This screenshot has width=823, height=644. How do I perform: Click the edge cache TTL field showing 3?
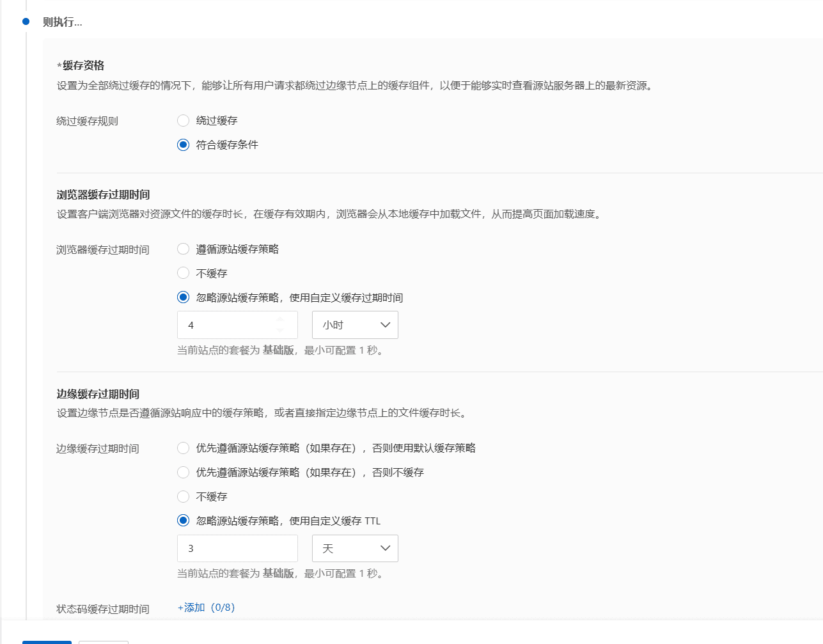tap(237, 548)
